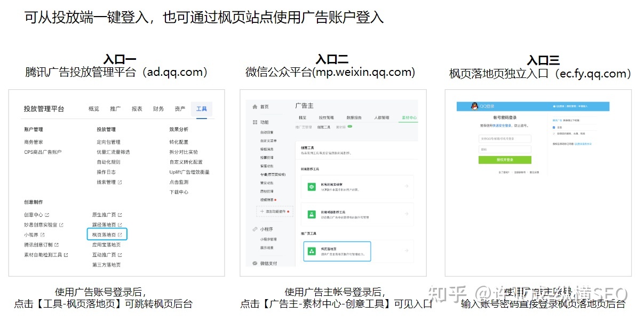Viewport: 644px width, 321px height.
Task: Click 优量汇流量筛选
Action: click(x=113, y=152)
